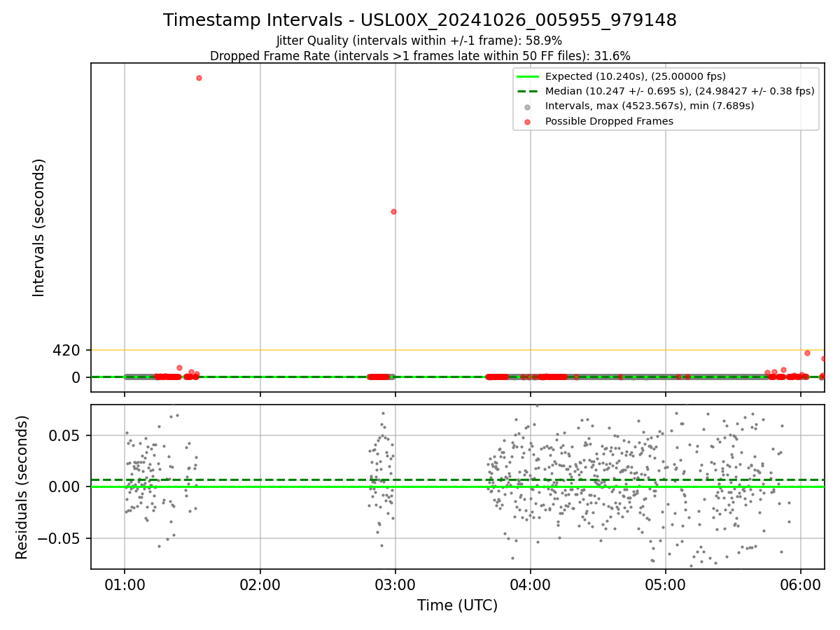Image resolution: width=840 pixels, height=630 pixels.
Task: Select the "Time (UTC)" x-axis label
Action: point(458,605)
